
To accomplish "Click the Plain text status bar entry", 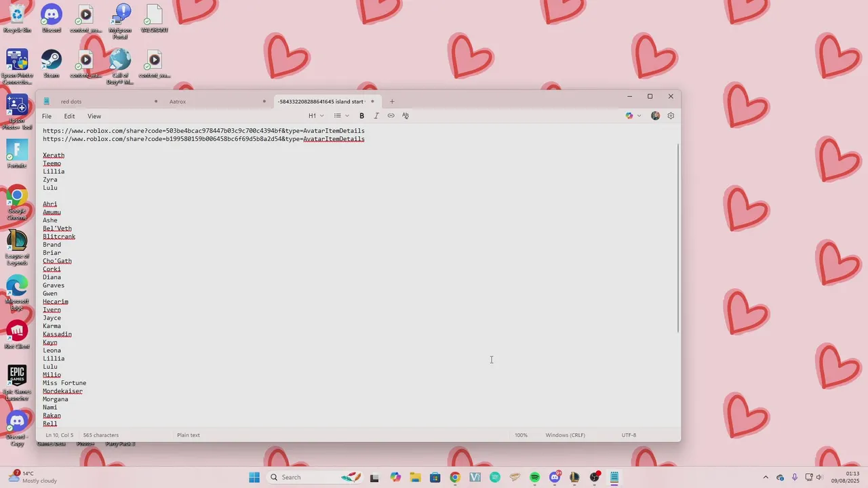I will coord(189,435).
